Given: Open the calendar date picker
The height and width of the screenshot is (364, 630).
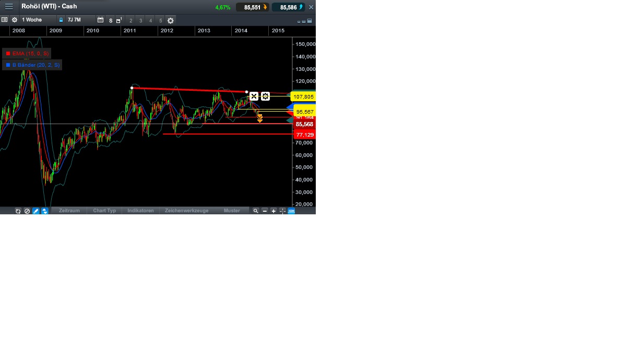Looking at the screenshot, I should (x=100, y=20).
